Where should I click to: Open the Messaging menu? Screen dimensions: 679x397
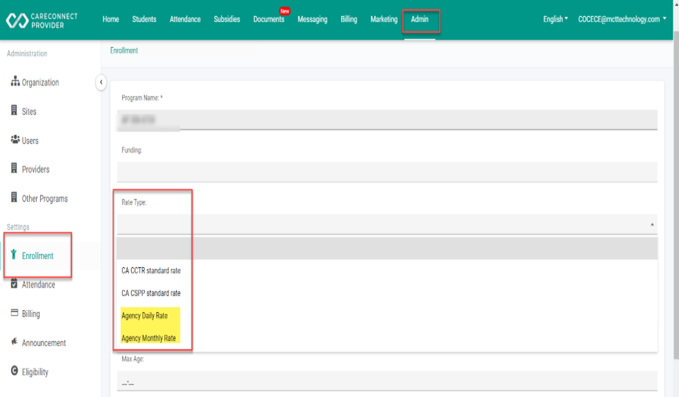pos(312,19)
